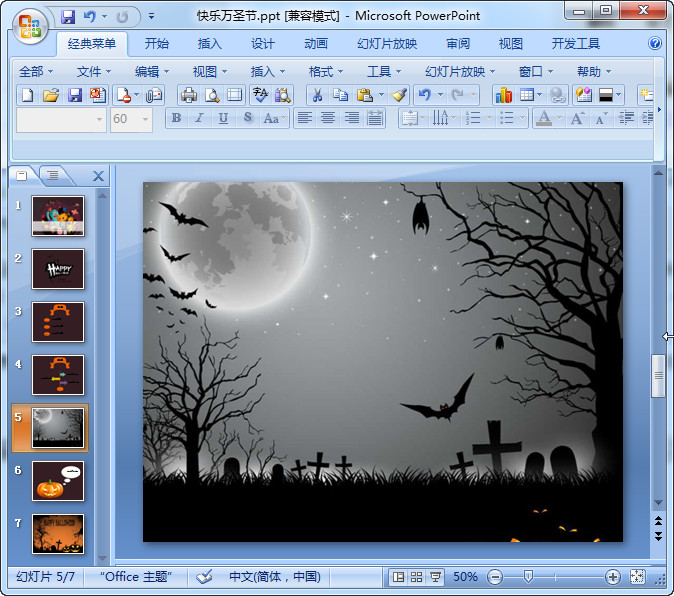Click the Cut scissors icon
674x596 pixels.
coord(316,95)
